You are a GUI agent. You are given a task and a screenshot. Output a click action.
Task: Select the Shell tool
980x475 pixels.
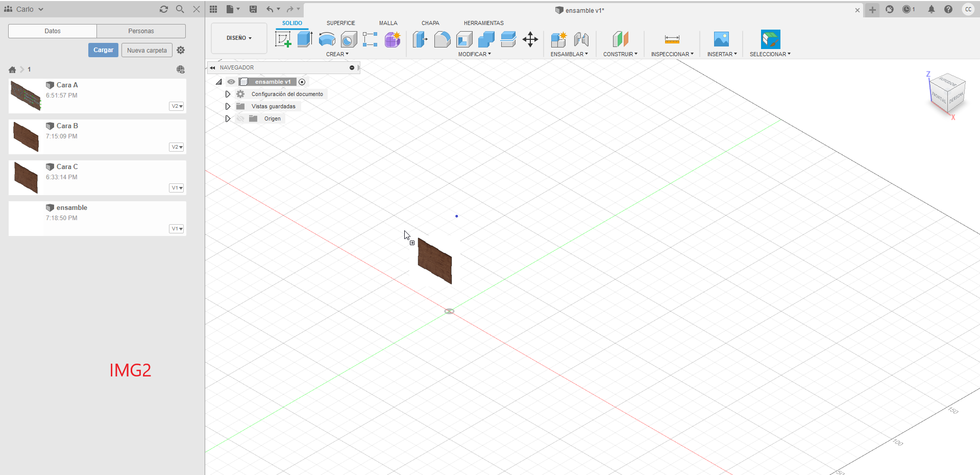tap(464, 39)
